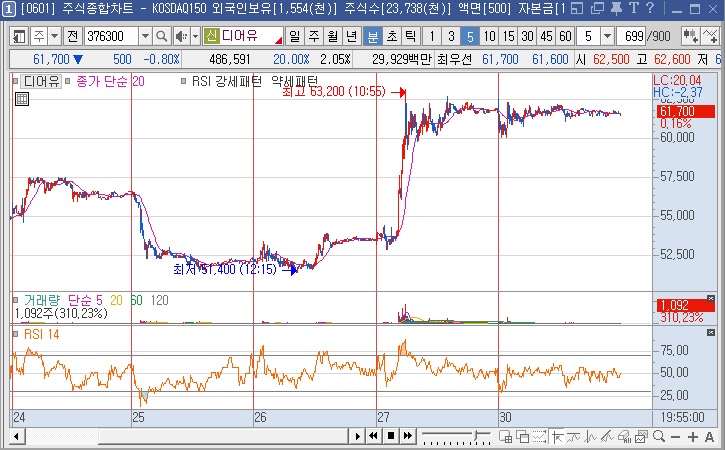The height and width of the screenshot is (450, 725).
Task: Open the stock search magnifier icon
Action: point(161,36)
